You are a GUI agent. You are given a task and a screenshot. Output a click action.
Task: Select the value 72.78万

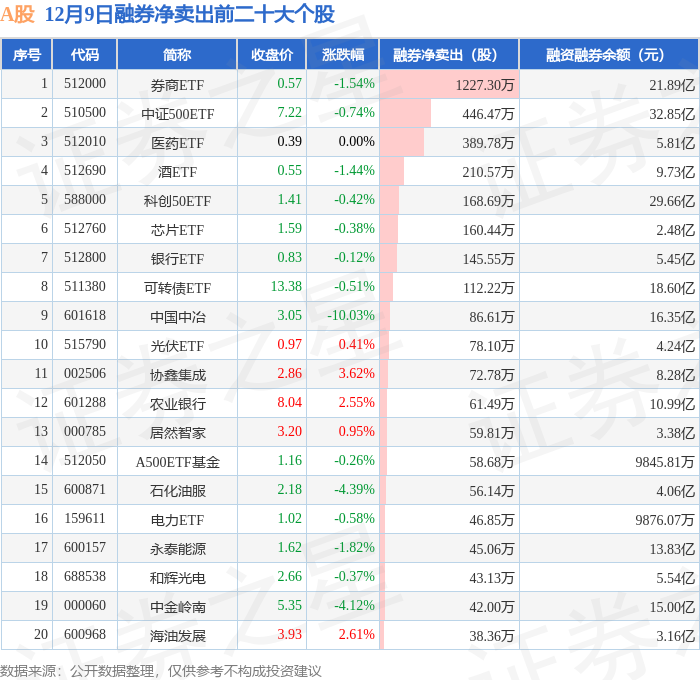coord(492,375)
